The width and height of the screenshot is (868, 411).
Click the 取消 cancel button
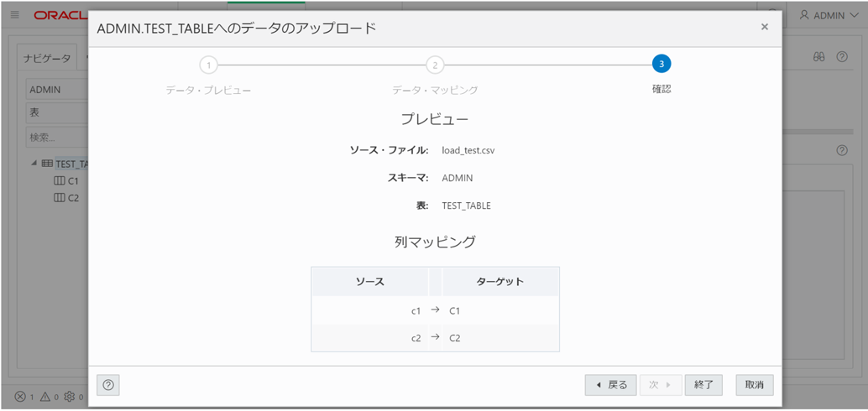(x=755, y=385)
